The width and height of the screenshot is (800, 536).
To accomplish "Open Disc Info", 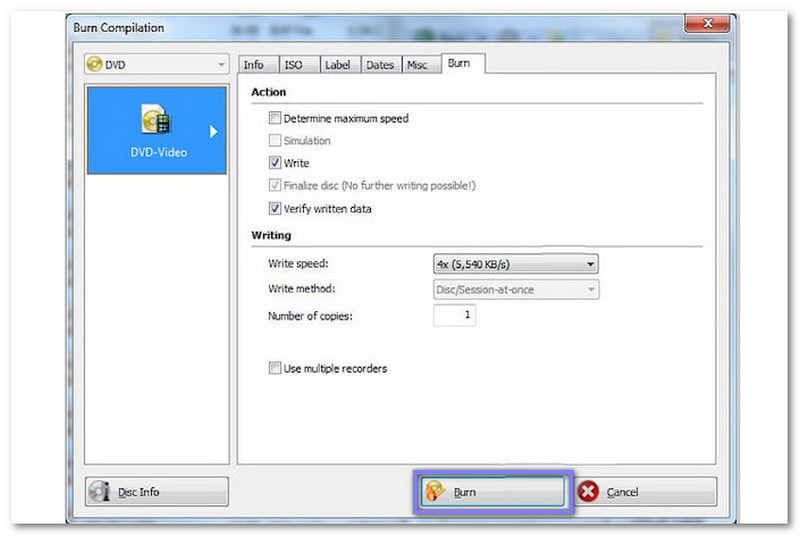I will point(157,492).
